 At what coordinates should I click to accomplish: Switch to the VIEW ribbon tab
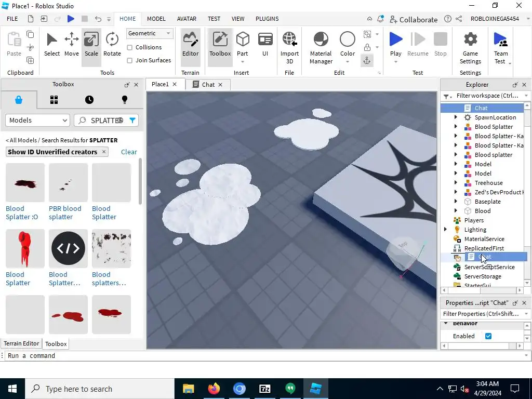pos(238,19)
